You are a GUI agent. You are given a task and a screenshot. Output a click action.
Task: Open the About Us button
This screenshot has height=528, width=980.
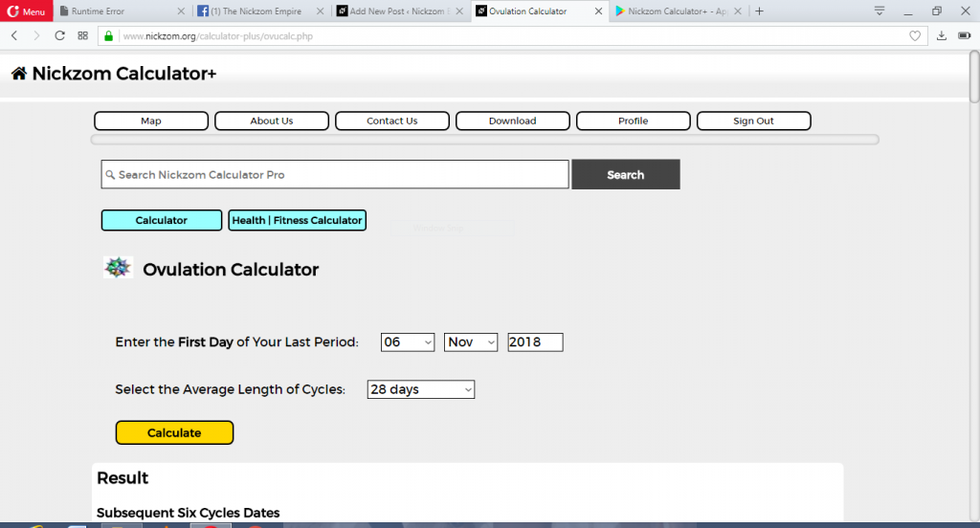[272, 121]
